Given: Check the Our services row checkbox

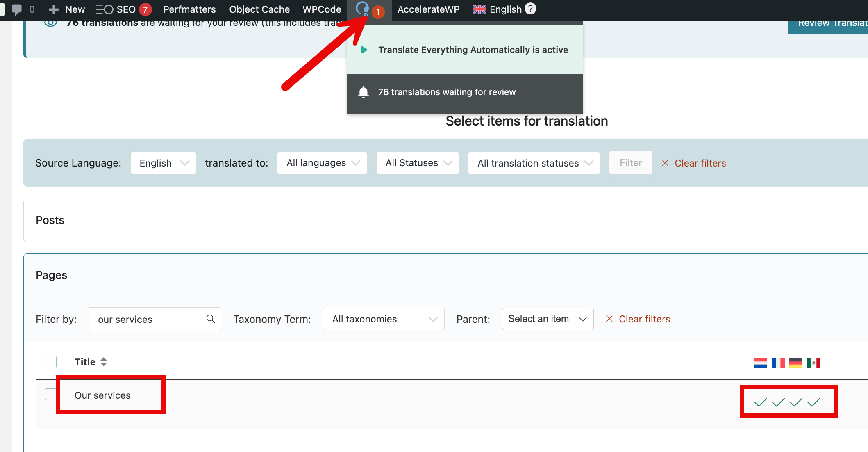Looking at the screenshot, I should [x=50, y=395].
